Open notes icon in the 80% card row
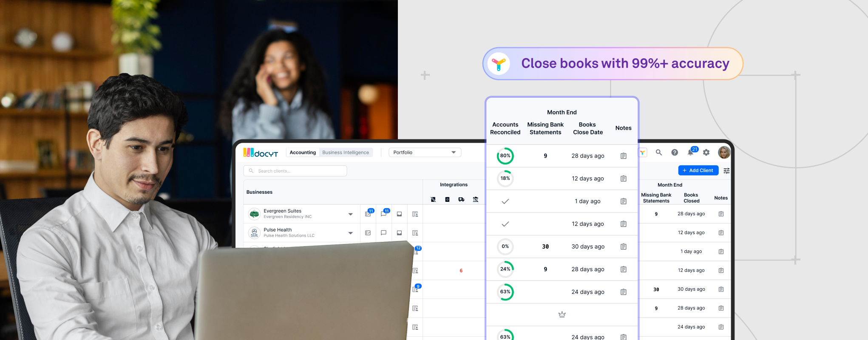Screen dimensions: 868x340 [623, 156]
